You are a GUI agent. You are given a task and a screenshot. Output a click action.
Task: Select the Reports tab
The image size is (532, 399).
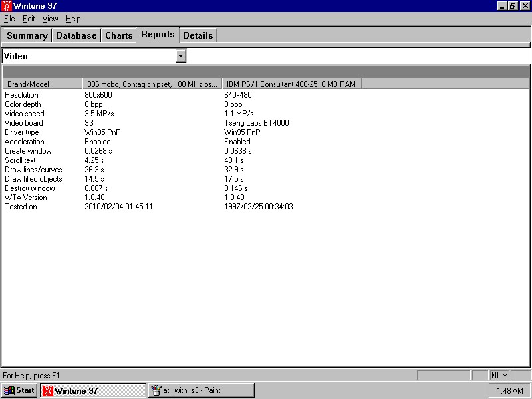click(x=158, y=35)
